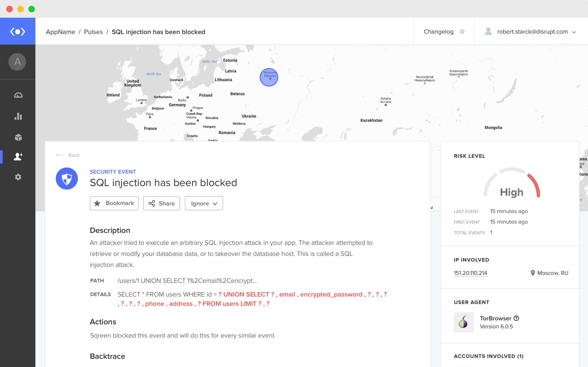The image size is (588, 367).
Task: Bookmark this security event
Action: click(x=114, y=203)
